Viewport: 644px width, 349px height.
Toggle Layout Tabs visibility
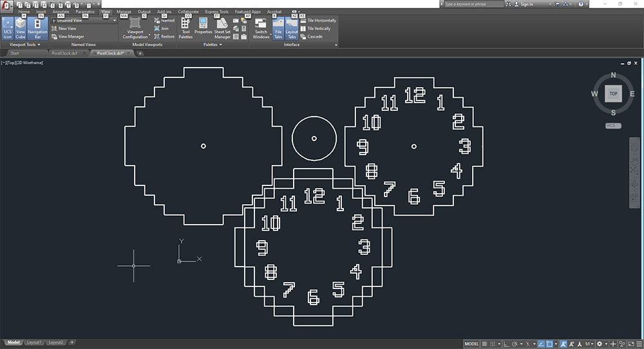(292, 28)
